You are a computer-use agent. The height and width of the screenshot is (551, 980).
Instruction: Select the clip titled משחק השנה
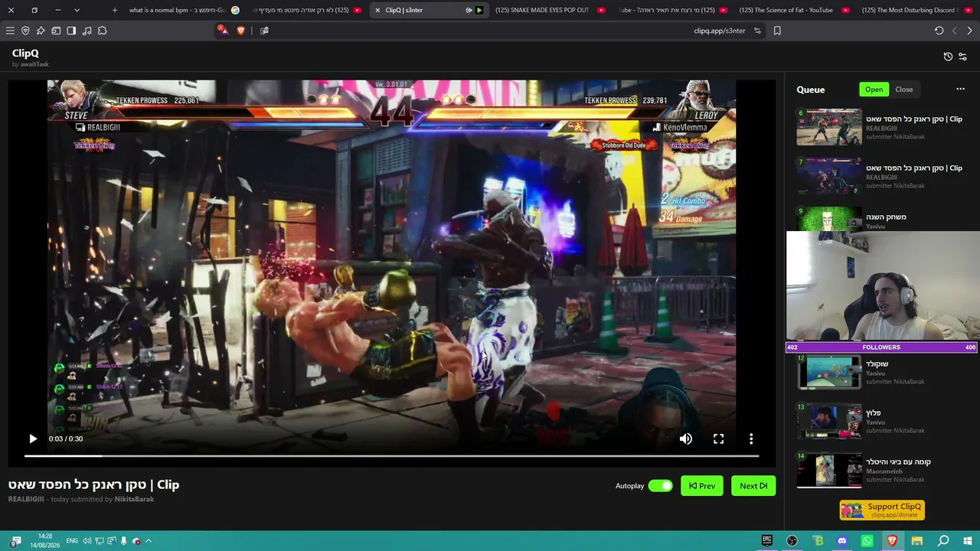tap(886, 217)
